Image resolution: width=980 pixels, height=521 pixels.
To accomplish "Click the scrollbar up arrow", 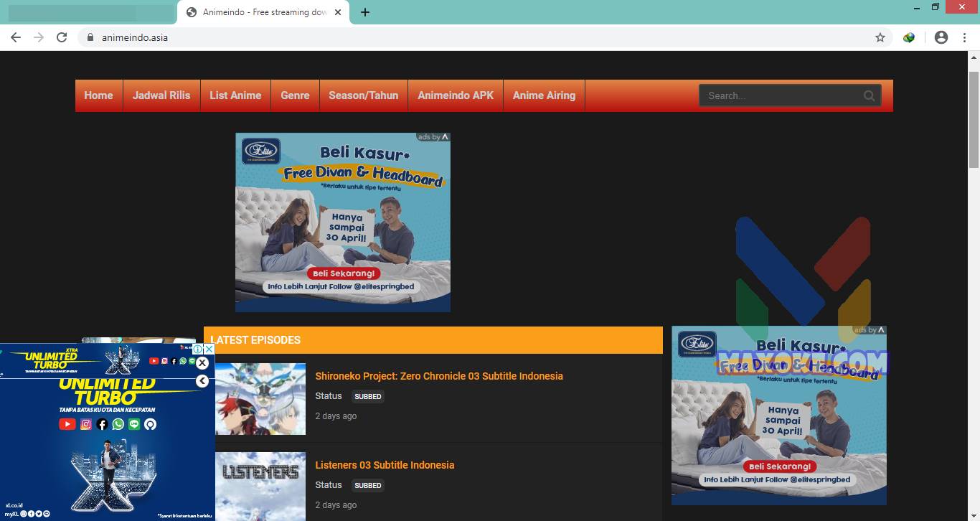I will (974, 57).
